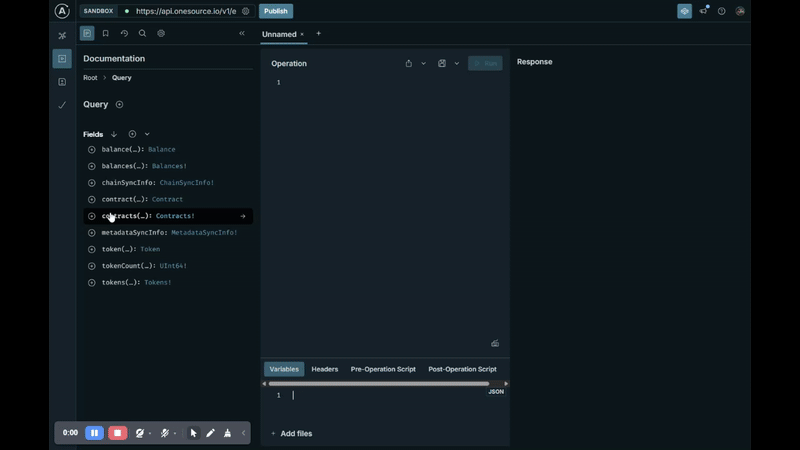Add all Query fields plus icon
This screenshot has height=450, width=800.
pyautogui.click(x=132, y=134)
